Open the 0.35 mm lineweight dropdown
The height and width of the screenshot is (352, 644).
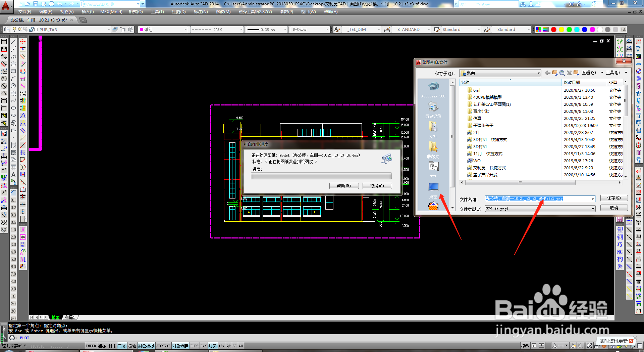point(285,30)
